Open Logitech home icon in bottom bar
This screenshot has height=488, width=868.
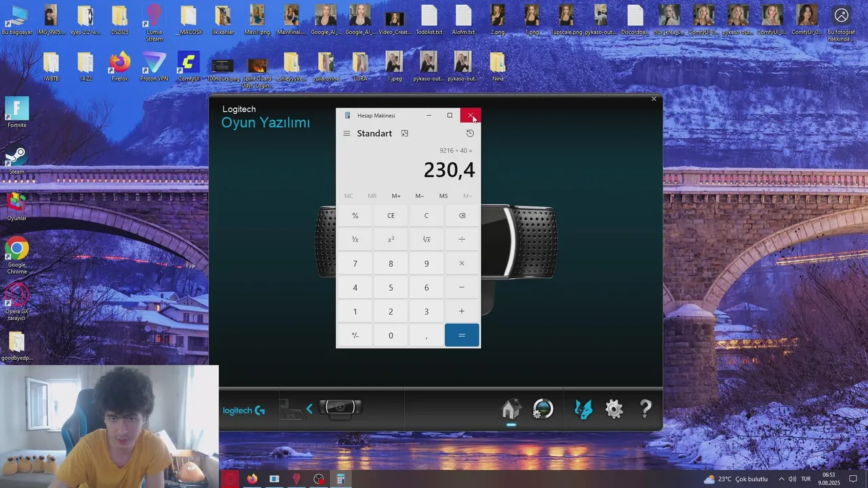click(511, 409)
